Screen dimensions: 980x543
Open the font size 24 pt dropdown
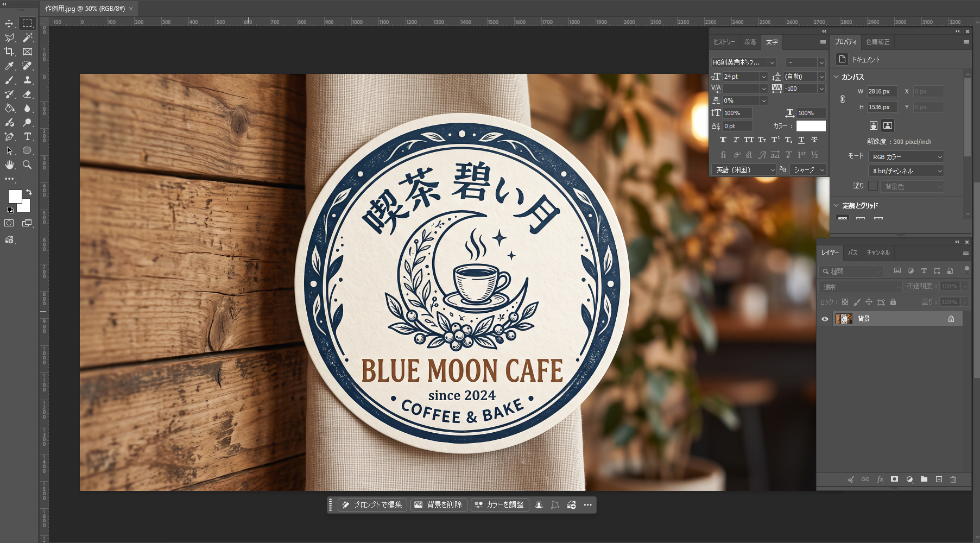(764, 77)
